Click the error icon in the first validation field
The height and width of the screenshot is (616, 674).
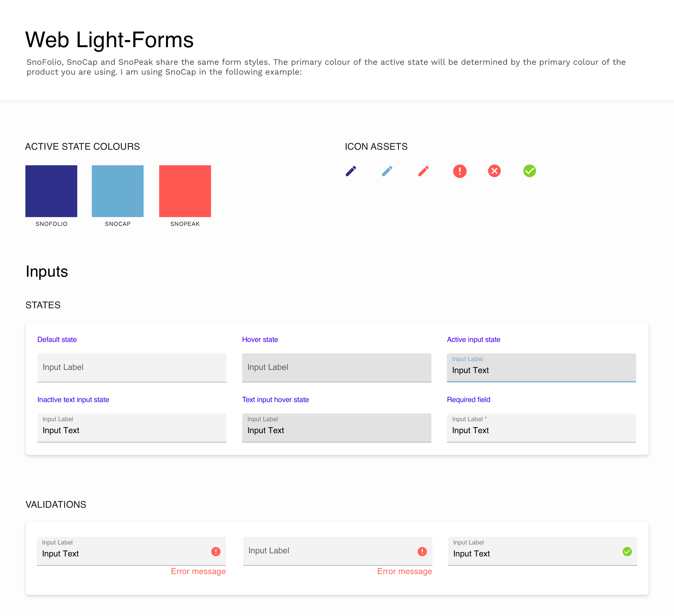(216, 551)
